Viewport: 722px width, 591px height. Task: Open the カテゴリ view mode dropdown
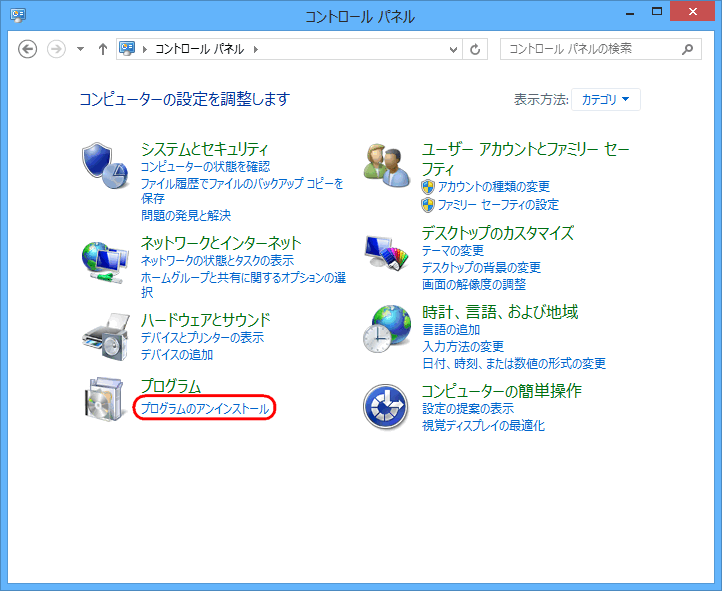(x=606, y=99)
